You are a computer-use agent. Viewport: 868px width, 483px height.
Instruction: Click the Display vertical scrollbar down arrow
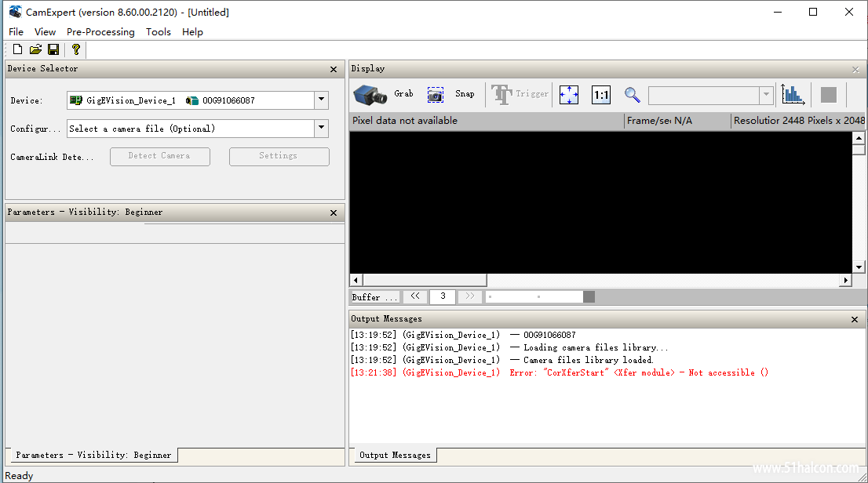[x=859, y=267]
